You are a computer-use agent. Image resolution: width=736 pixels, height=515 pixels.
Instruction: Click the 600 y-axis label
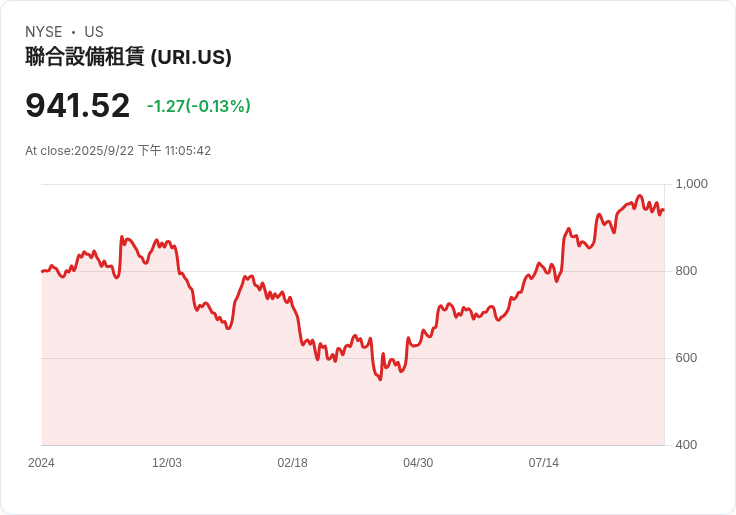(x=686, y=358)
